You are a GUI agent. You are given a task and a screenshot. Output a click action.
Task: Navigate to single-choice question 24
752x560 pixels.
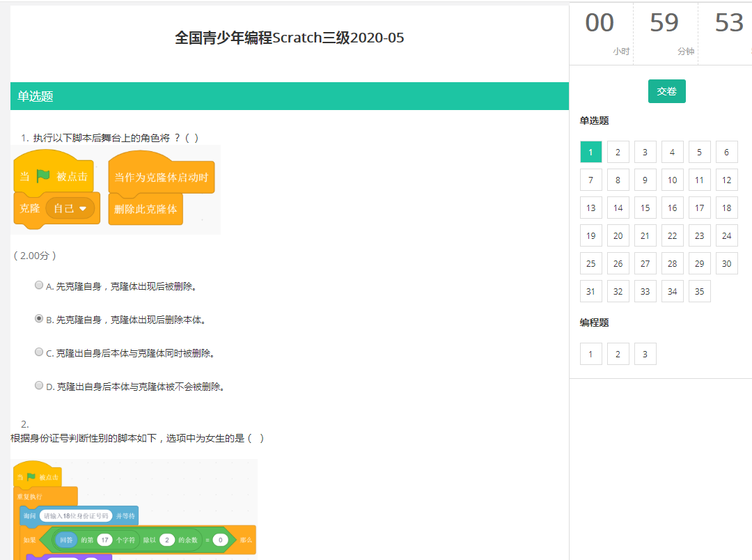click(x=726, y=235)
